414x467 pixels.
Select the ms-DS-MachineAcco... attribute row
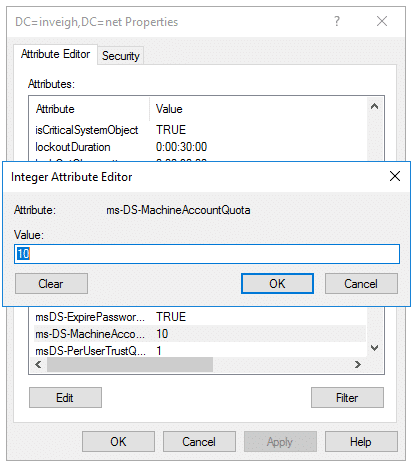pyautogui.click(x=200, y=334)
